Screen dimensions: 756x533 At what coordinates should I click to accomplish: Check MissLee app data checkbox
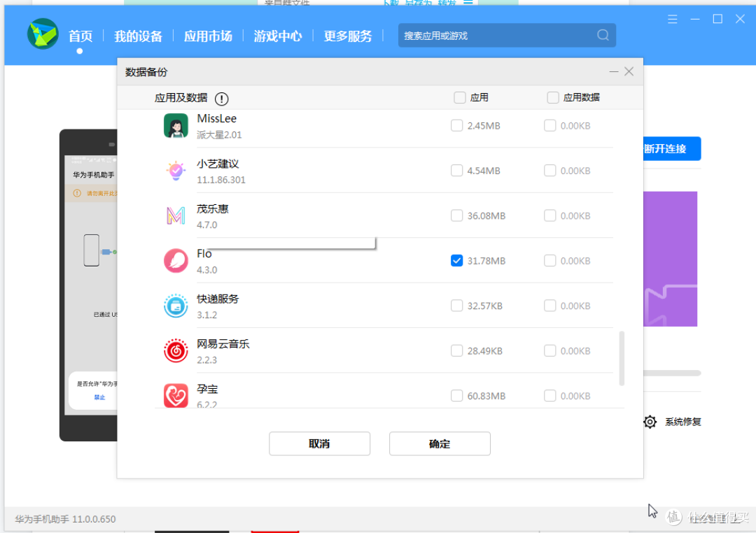coord(549,126)
